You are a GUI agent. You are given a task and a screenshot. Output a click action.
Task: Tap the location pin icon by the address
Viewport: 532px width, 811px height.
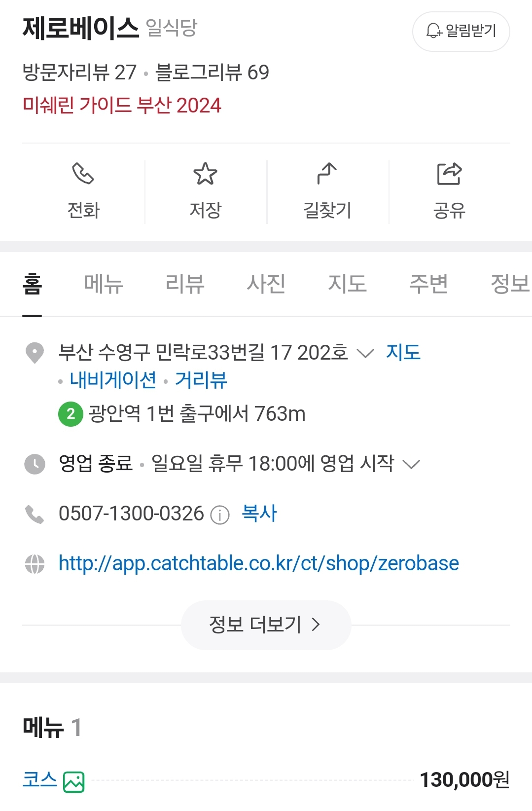pos(35,353)
